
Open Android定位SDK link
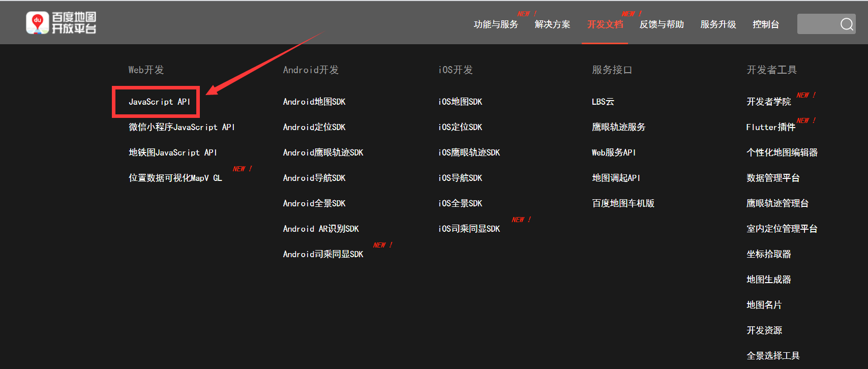click(314, 127)
